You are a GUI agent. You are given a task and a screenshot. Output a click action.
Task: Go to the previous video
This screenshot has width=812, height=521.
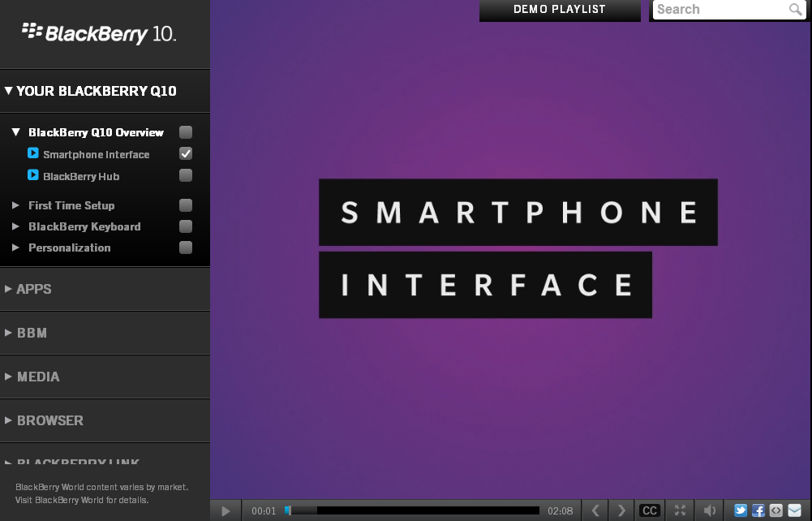(x=595, y=510)
